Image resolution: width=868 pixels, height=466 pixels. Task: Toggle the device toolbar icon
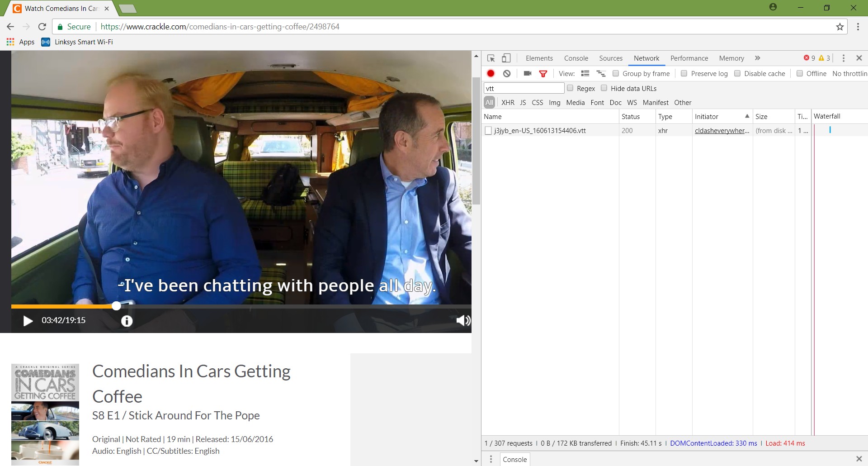tap(506, 58)
